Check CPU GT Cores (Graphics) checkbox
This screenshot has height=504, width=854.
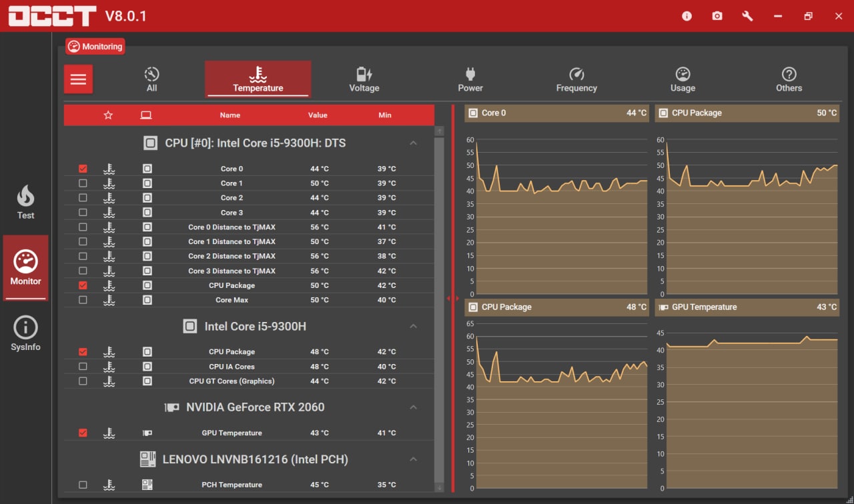pyautogui.click(x=83, y=381)
